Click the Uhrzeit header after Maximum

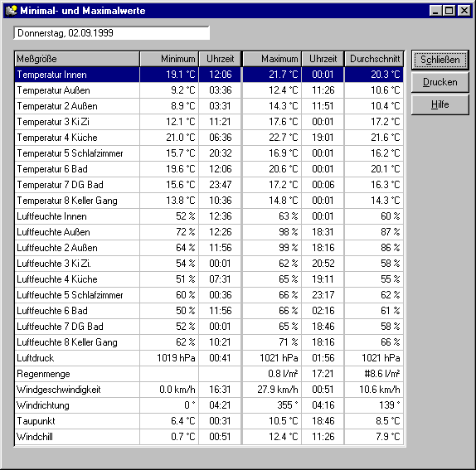(323, 59)
